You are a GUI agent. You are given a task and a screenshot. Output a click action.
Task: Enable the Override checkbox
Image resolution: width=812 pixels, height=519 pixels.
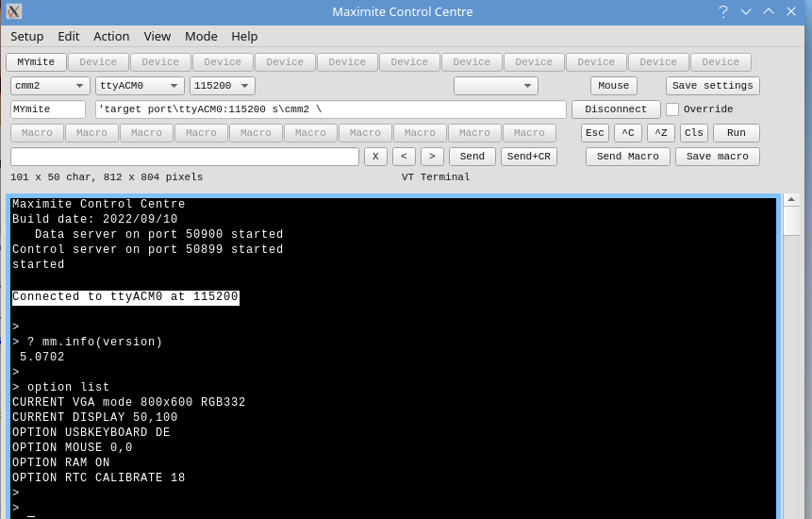[672, 109]
